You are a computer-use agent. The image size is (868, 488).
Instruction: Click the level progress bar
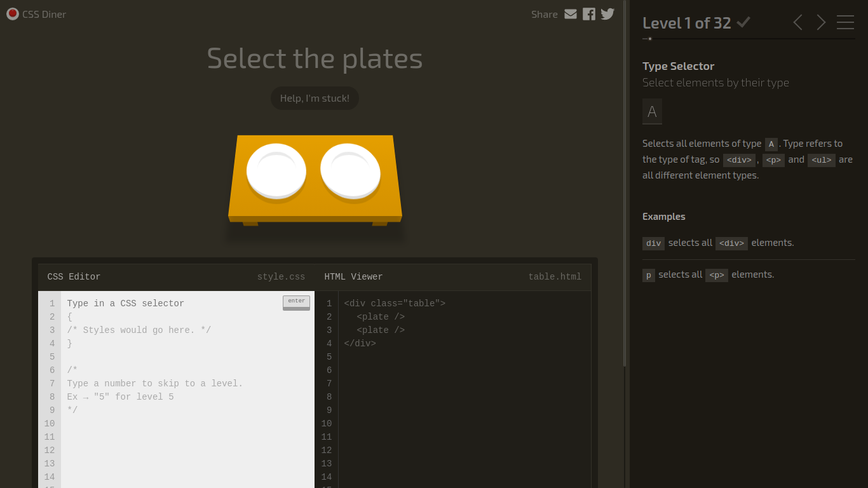[749, 39]
